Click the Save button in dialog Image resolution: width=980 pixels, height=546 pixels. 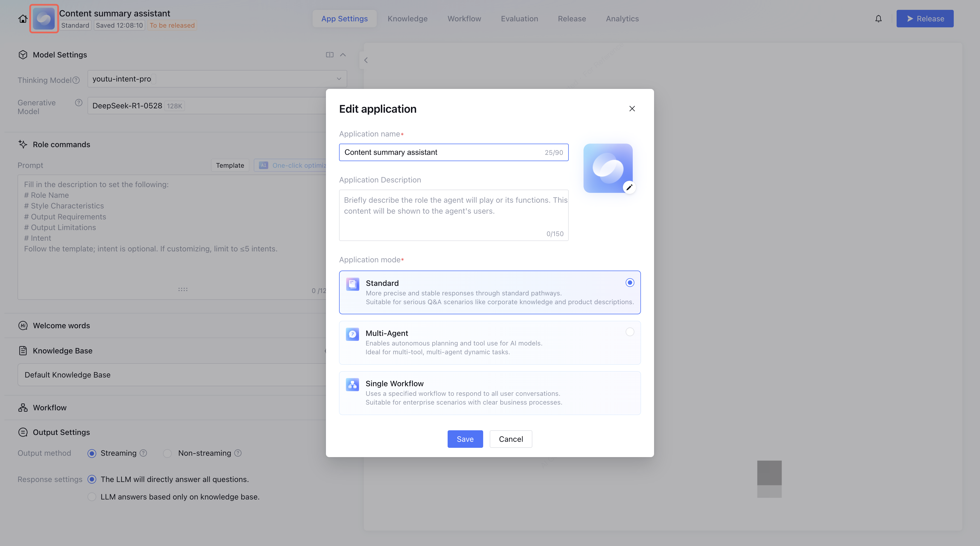coord(465,439)
